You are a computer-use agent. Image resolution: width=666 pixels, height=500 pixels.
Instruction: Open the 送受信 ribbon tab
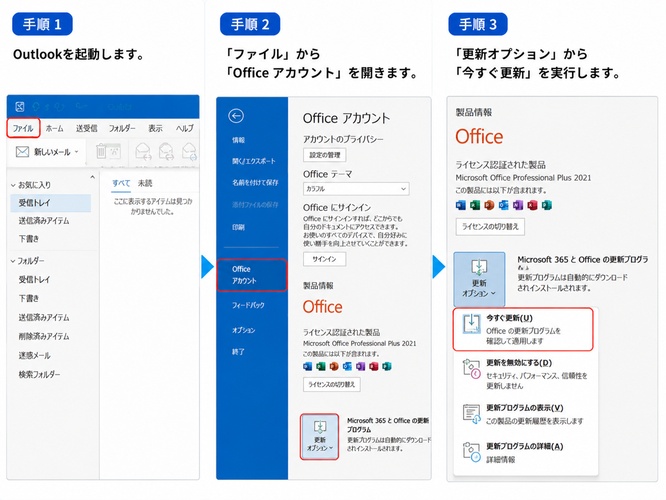pos(86,128)
